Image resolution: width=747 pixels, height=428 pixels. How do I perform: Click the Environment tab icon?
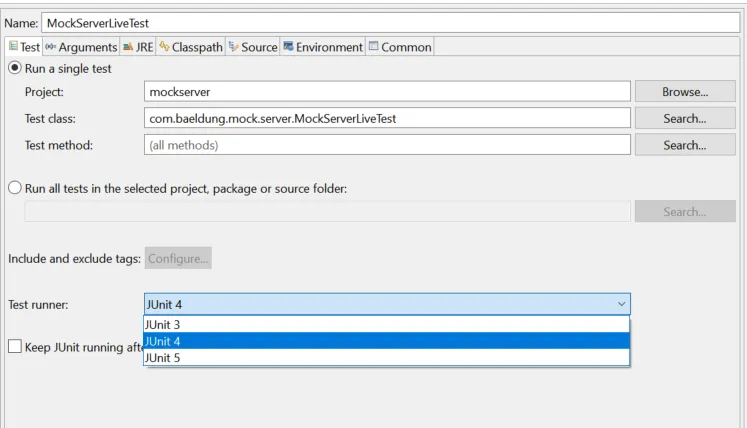[x=288, y=47]
